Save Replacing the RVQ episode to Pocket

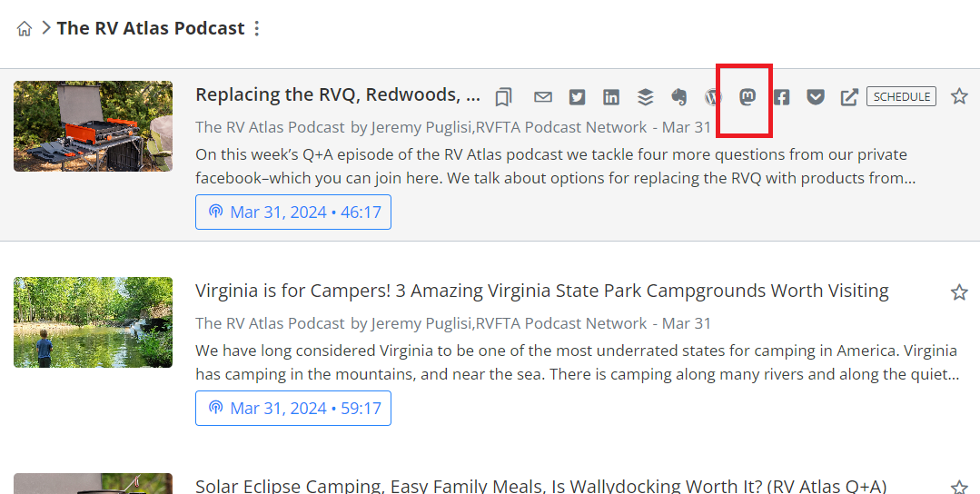click(x=815, y=97)
